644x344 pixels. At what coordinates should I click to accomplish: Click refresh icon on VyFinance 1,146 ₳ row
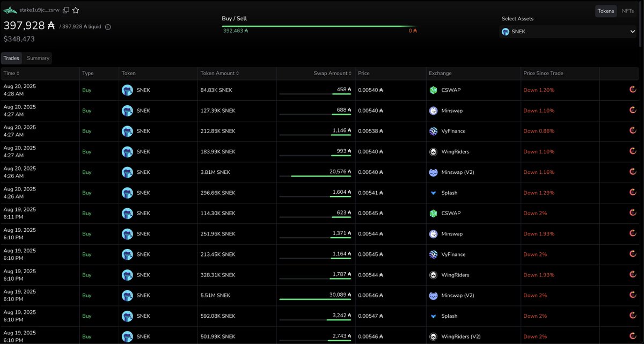[x=633, y=131]
